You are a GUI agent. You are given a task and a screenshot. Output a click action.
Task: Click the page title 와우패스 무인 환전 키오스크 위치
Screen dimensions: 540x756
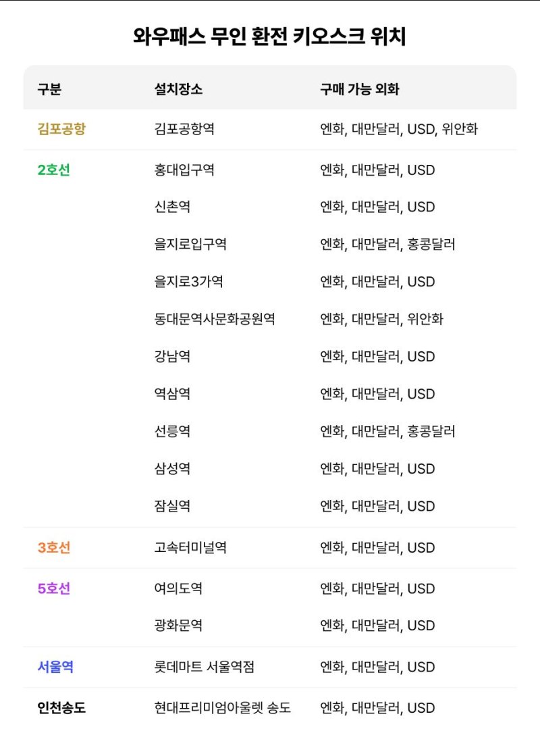point(270,36)
